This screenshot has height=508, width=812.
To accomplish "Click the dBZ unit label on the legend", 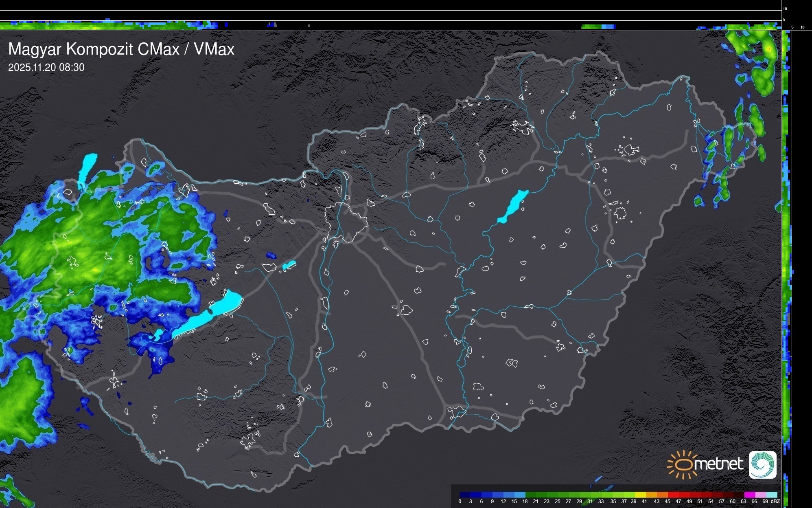I will [775, 501].
